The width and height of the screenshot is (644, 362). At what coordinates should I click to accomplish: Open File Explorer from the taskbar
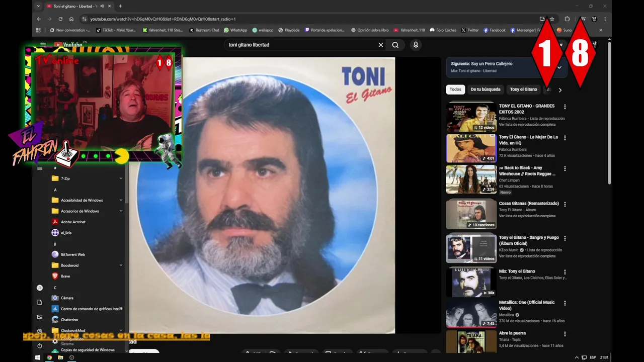click(x=60, y=357)
